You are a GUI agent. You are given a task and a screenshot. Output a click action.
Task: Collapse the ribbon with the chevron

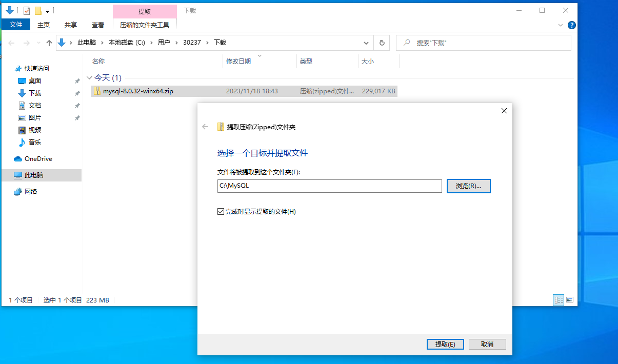click(561, 25)
